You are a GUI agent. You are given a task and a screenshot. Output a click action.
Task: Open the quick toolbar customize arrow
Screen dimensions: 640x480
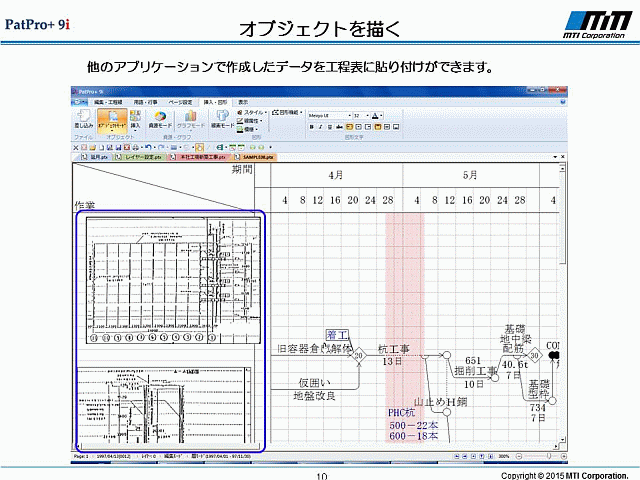(x=270, y=147)
